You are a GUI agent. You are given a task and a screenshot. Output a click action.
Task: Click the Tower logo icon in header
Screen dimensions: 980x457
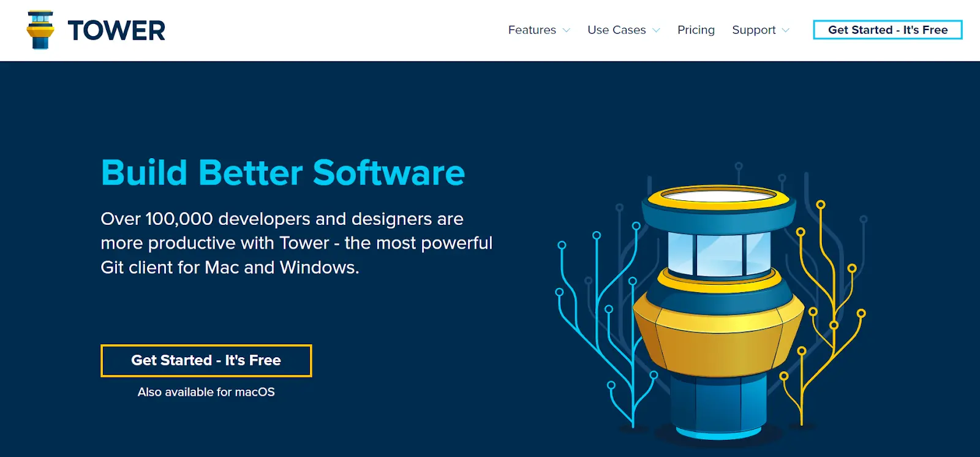pos(40,30)
